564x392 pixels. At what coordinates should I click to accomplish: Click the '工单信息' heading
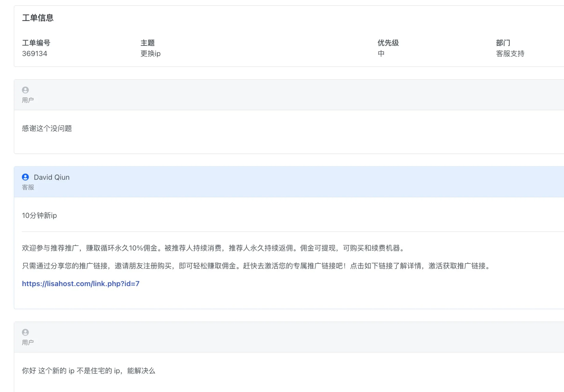pos(38,18)
